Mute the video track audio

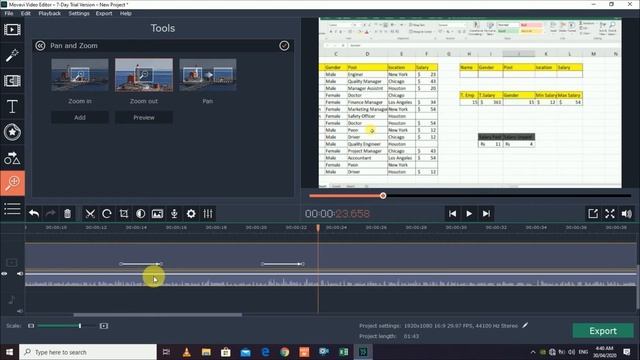tap(20, 274)
